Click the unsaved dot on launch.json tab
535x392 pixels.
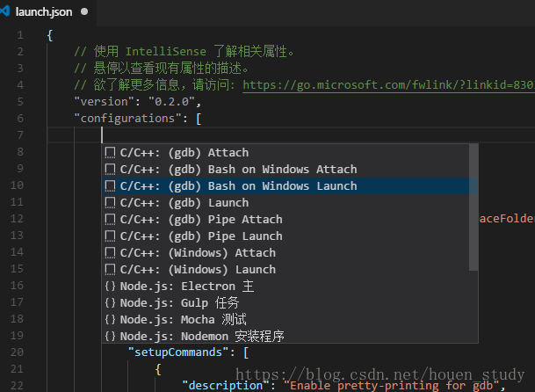pyautogui.click(x=84, y=12)
